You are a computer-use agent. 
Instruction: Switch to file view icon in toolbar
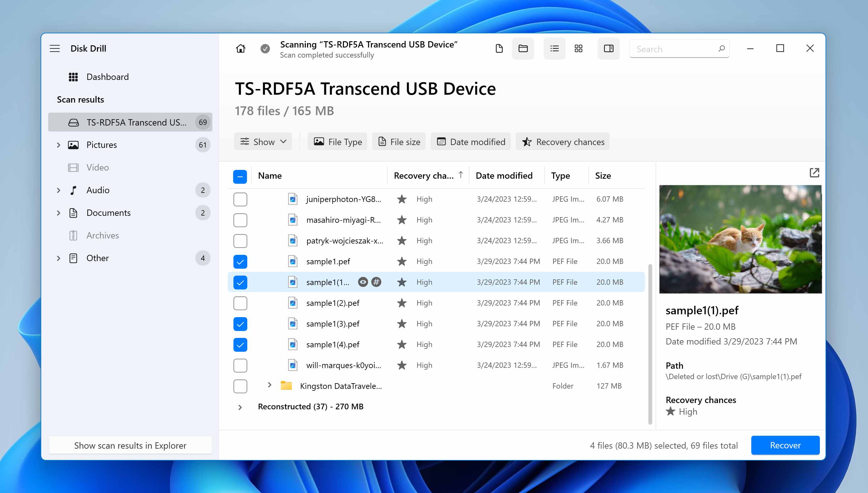click(499, 48)
